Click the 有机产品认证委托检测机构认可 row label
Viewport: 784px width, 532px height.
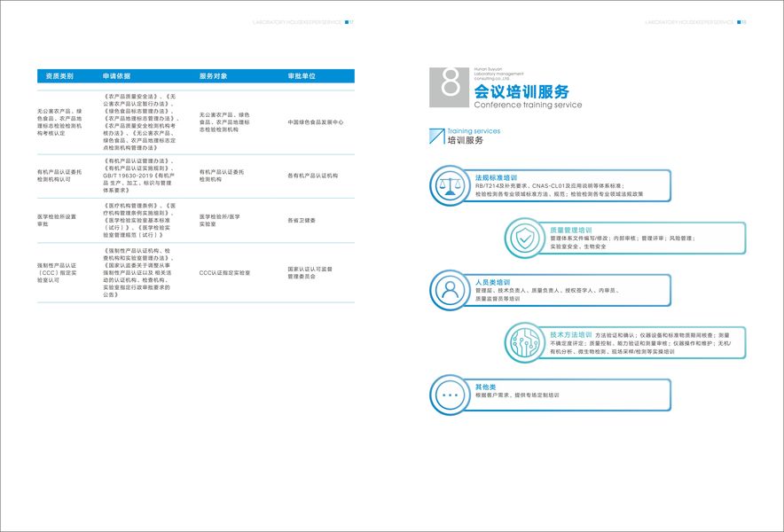click(59, 176)
